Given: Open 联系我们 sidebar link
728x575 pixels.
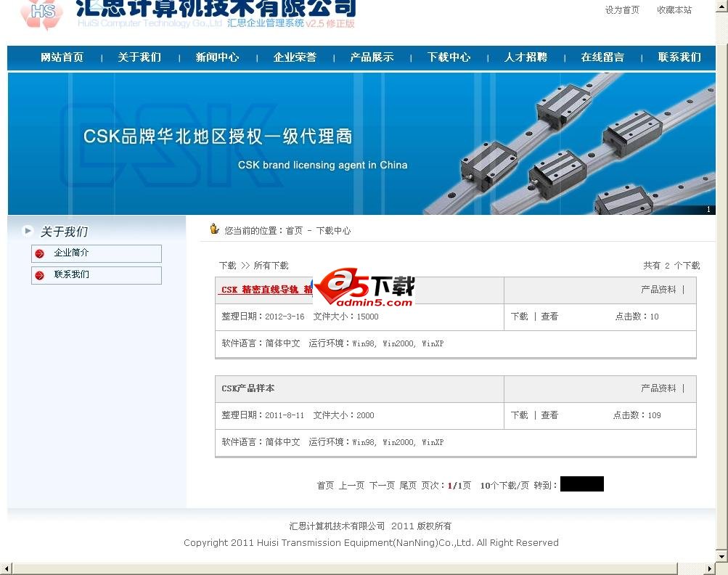Looking at the screenshot, I should pos(72,274).
